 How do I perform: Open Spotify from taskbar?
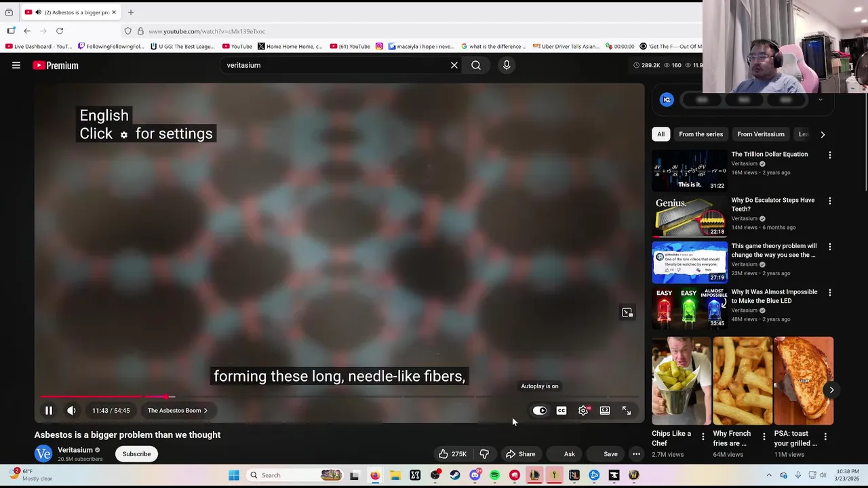pos(494,475)
